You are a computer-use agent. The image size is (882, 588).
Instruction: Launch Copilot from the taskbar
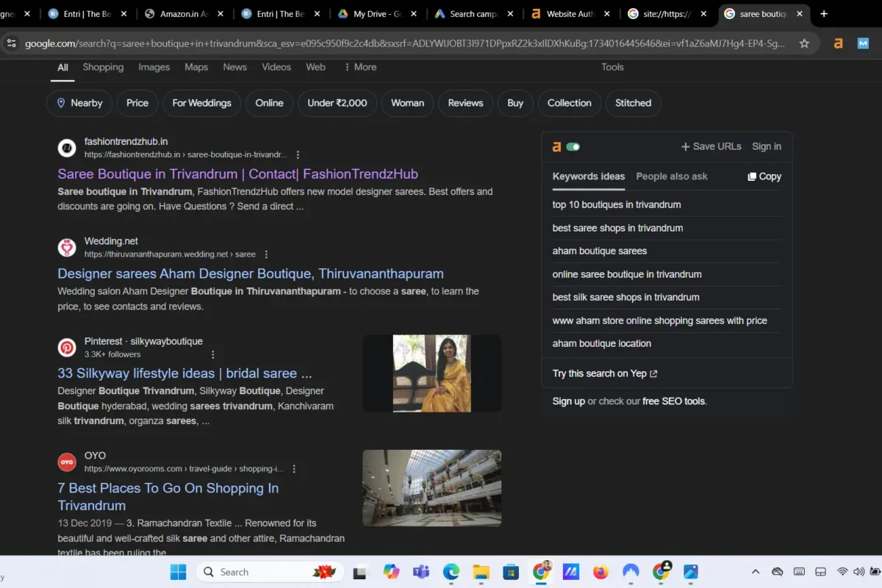(x=391, y=572)
